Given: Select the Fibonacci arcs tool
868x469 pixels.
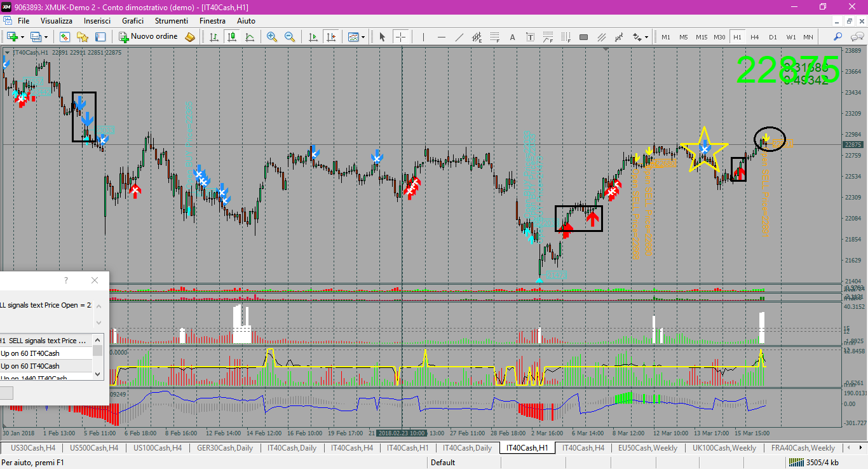Looking at the screenshot, I should (x=548, y=37).
